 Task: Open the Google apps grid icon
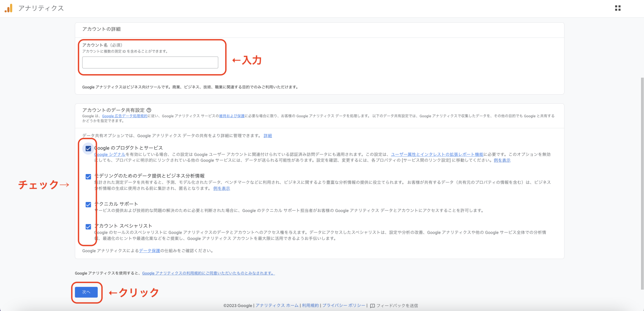[618, 8]
